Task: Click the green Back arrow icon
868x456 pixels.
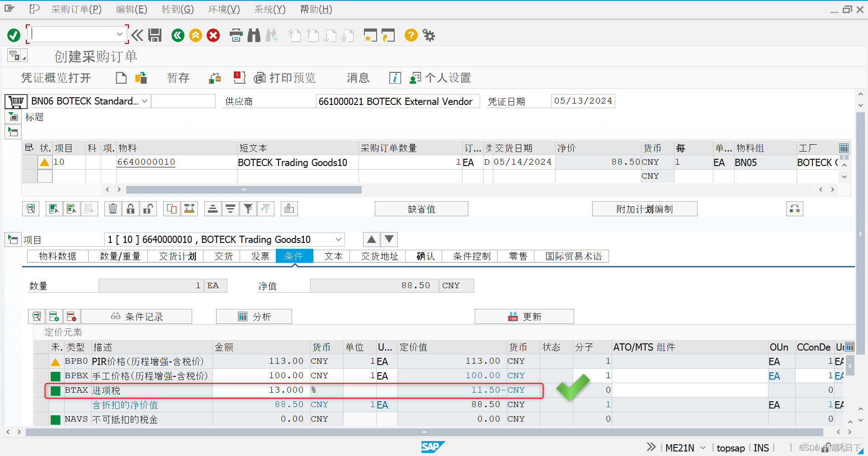Action: click(x=178, y=35)
